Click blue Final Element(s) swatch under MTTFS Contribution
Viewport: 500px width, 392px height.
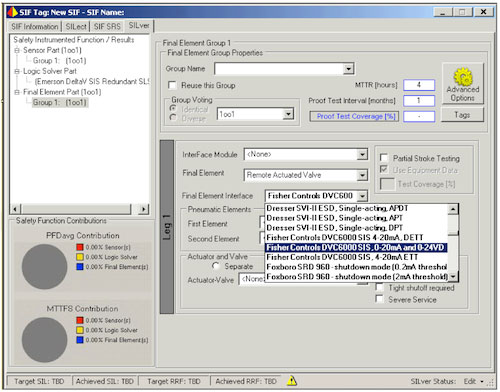[80, 340]
